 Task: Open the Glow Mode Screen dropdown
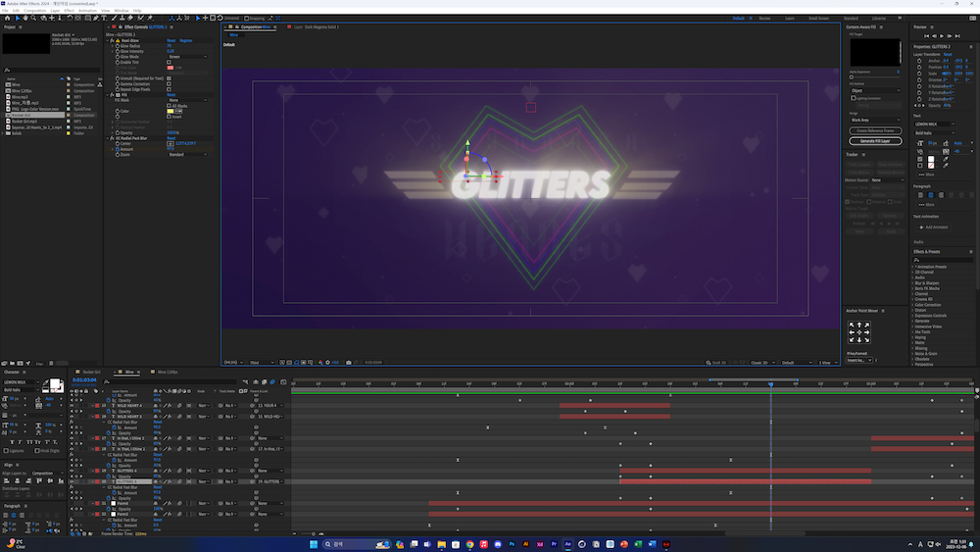pyautogui.click(x=186, y=56)
